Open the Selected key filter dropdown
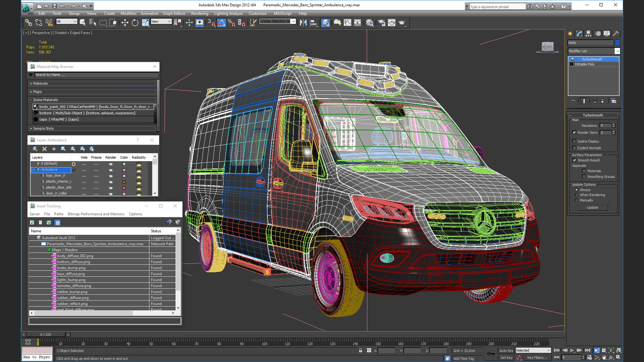 [x=533, y=350]
